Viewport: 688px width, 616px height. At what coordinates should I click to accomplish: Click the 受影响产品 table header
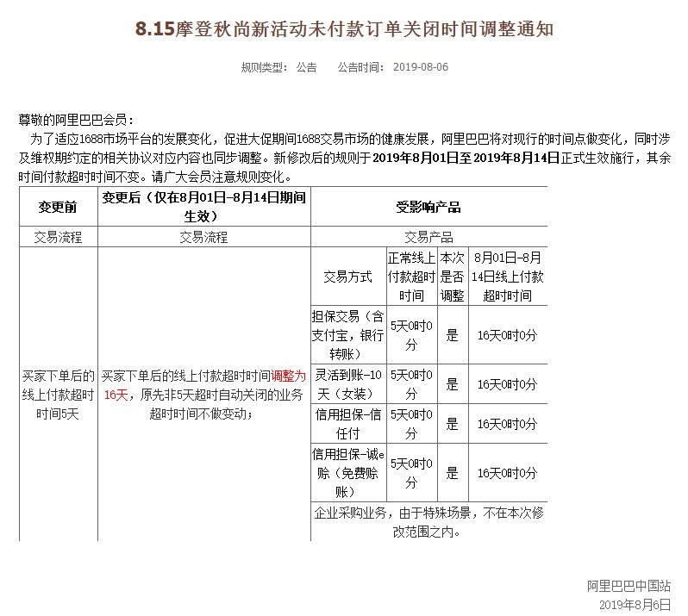pos(428,207)
